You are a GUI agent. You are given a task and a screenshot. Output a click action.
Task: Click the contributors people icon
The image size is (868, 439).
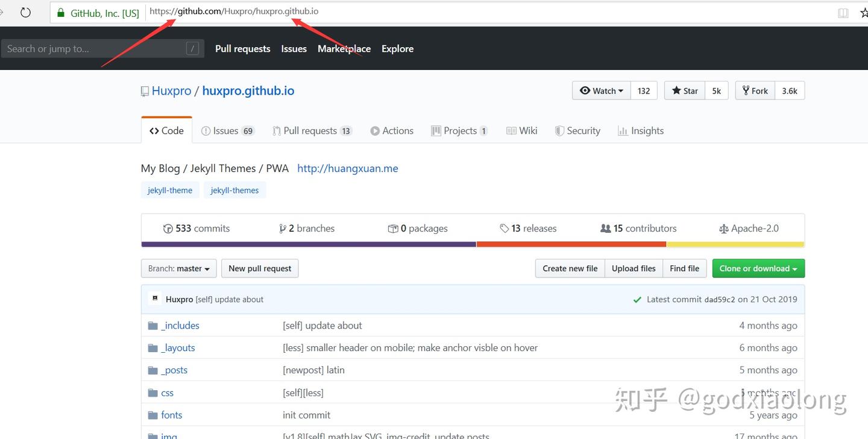605,228
